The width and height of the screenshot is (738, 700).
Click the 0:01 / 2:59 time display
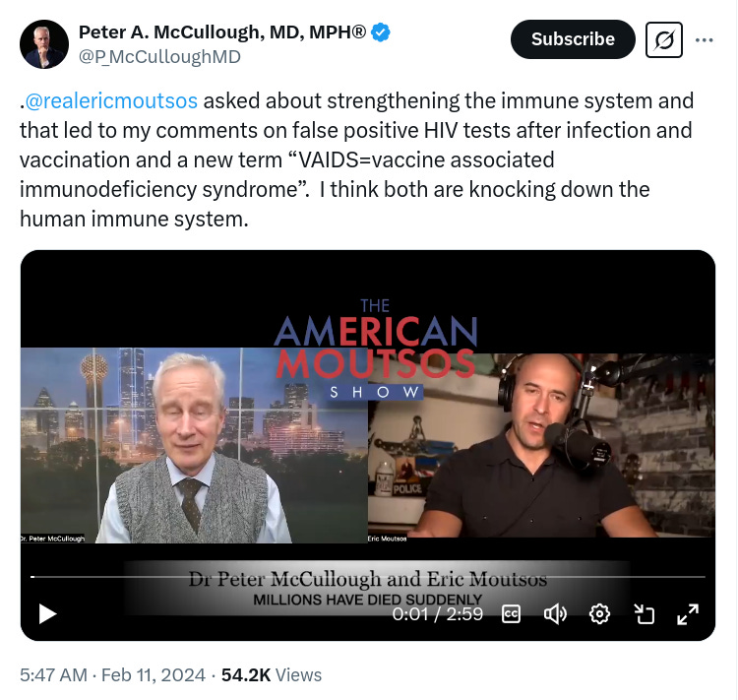pyautogui.click(x=437, y=614)
